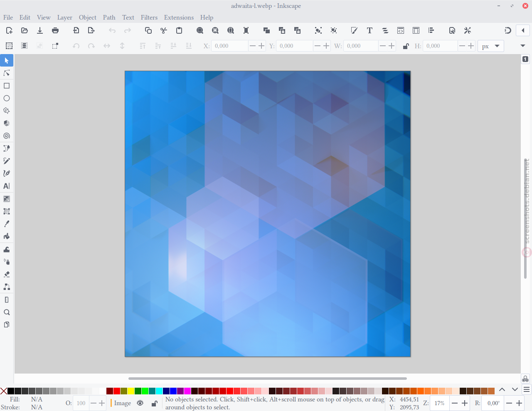Open the Filters menu
Screen dimensions: 532x411
[x=149, y=17]
